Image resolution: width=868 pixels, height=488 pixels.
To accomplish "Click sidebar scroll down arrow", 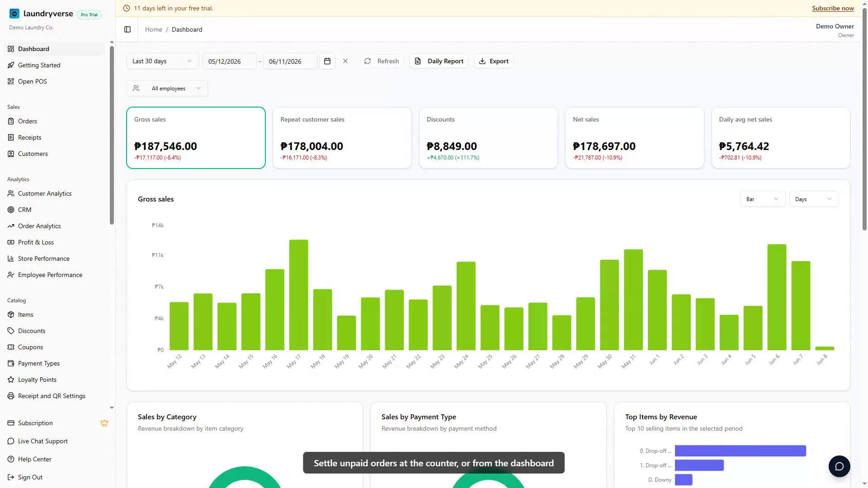I will pyautogui.click(x=112, y=408).
